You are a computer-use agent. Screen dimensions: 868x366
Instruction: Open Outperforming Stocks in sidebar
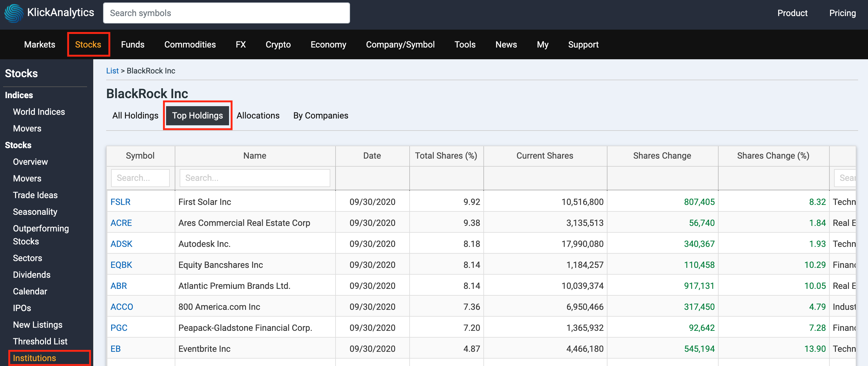(41, 235)
